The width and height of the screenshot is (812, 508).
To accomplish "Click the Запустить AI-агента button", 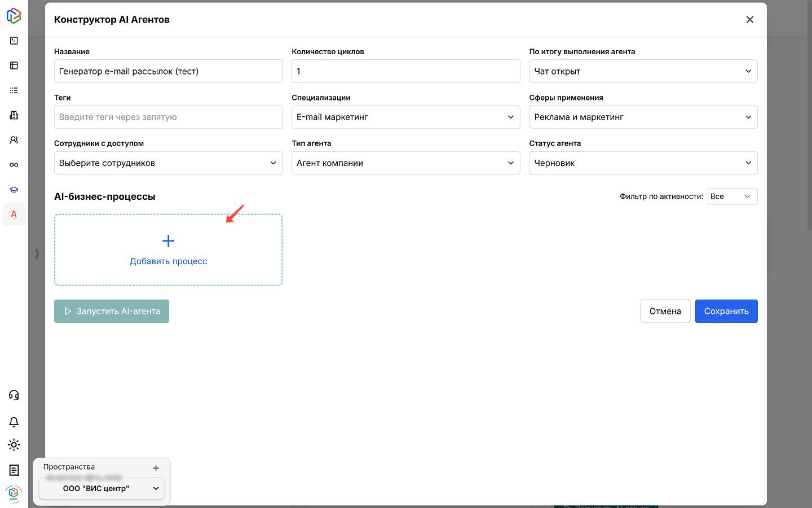I will pos(112,311).
